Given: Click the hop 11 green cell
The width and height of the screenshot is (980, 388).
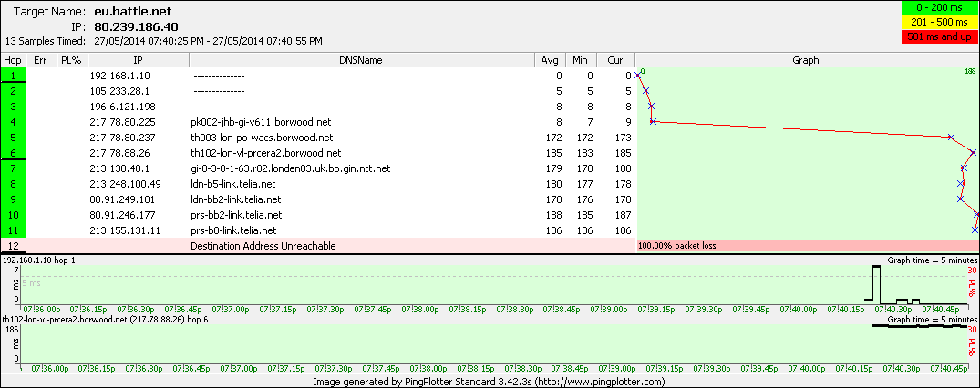Looking at the screenshot, I should pos(13,230).
